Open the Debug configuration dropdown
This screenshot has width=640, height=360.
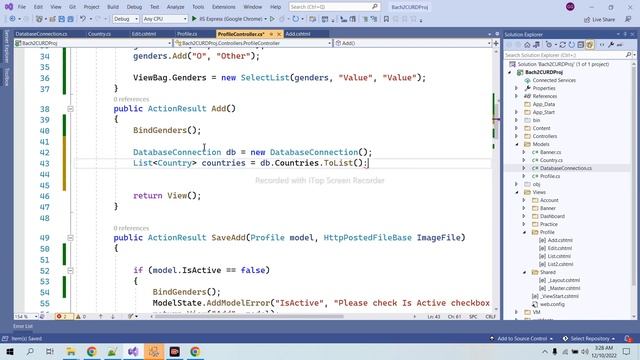125,19
